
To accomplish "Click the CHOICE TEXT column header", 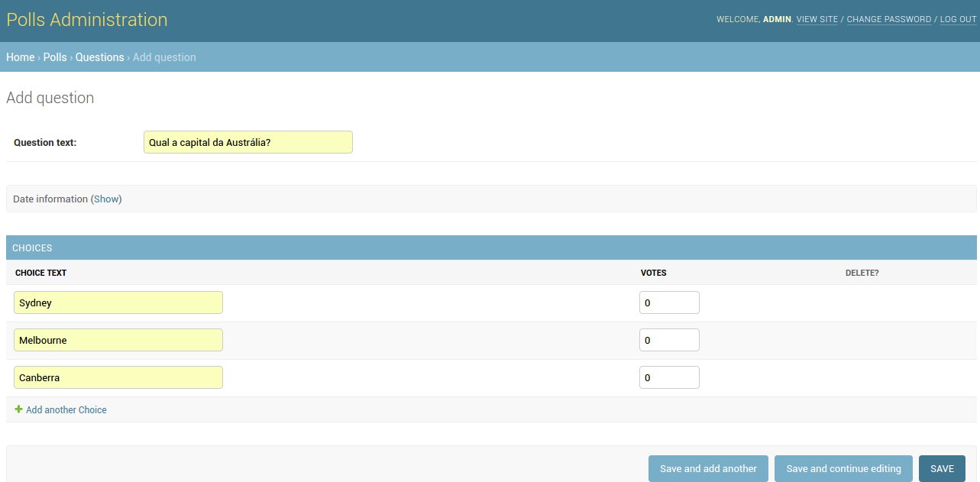I will tap(40, 273).
